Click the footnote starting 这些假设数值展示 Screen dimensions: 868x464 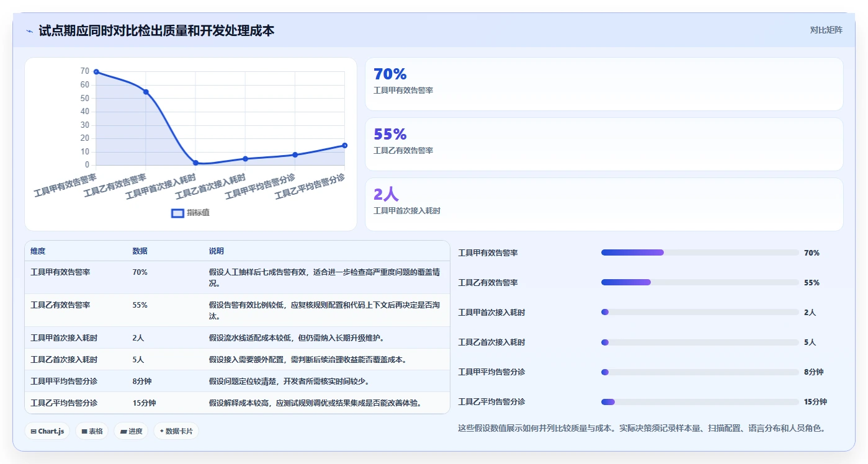(642, 428)
